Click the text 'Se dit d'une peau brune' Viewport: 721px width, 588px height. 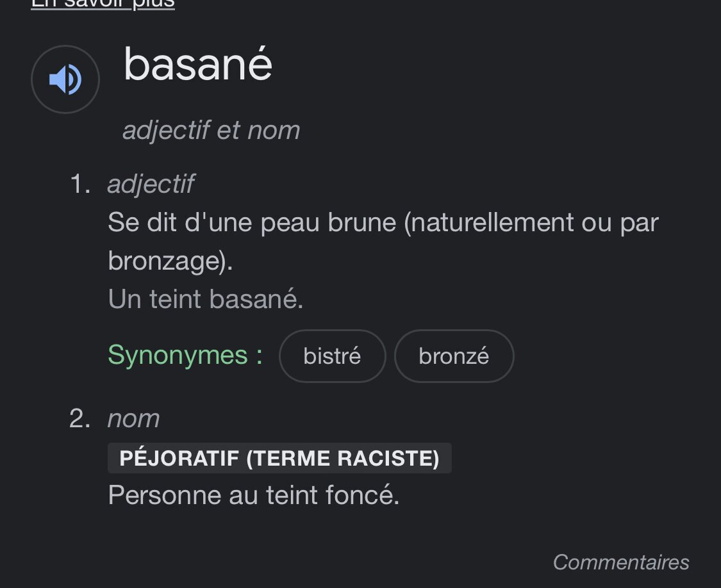252,222
